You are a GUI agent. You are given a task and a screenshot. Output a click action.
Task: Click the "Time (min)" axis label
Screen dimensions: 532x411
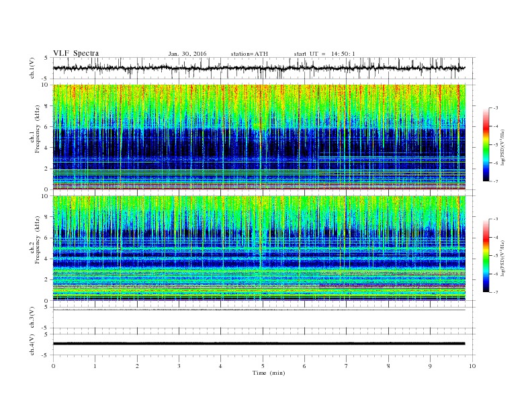[x=269, y=373]
